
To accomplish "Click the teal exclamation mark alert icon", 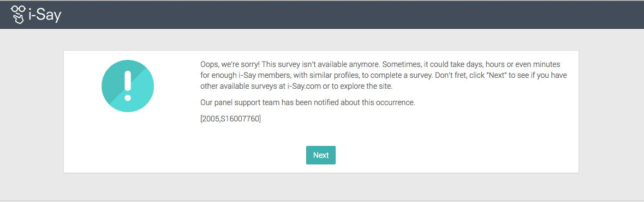I will pyautogui.click(x=128, y=86).
